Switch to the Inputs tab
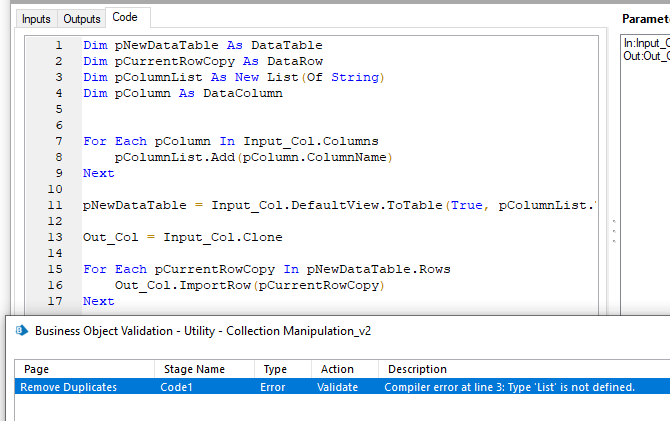Screen dimensions: 670x421 point(36,19)
